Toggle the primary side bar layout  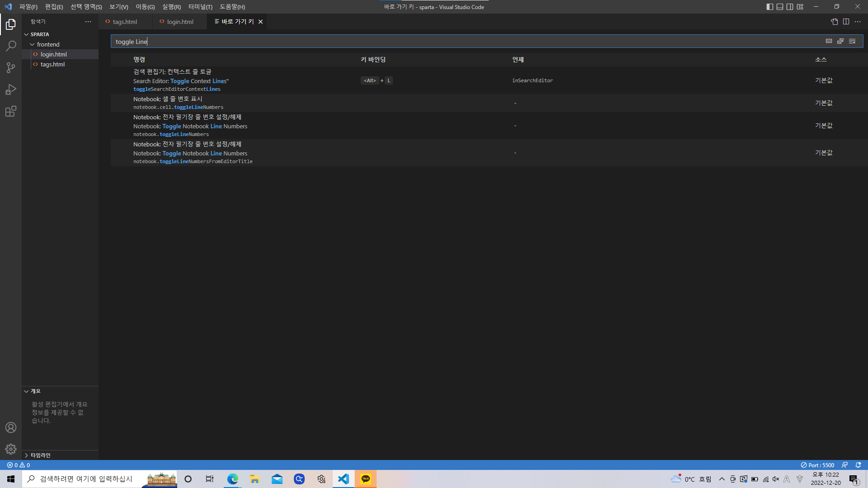[x=770, y=7]
